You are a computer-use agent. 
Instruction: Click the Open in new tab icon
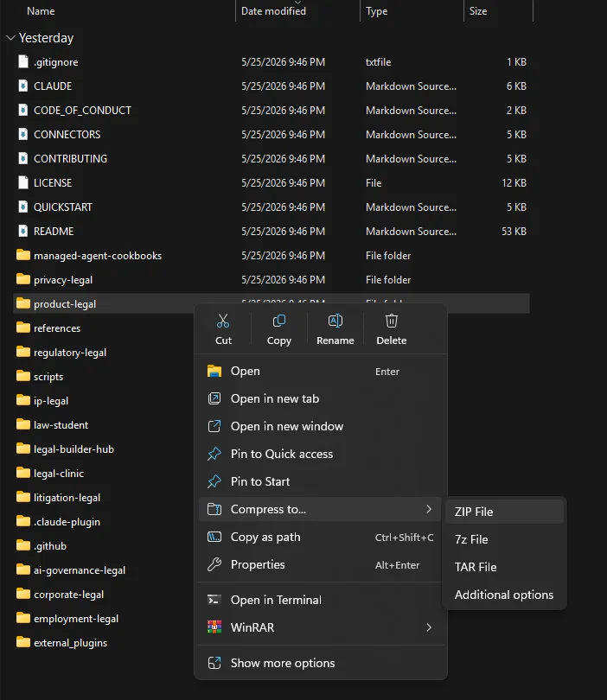click(214, 398)
